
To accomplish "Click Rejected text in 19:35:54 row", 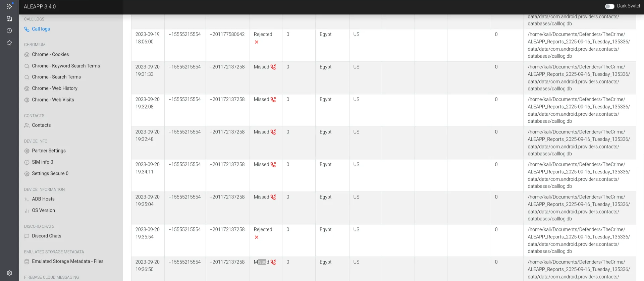I will 263,229.
